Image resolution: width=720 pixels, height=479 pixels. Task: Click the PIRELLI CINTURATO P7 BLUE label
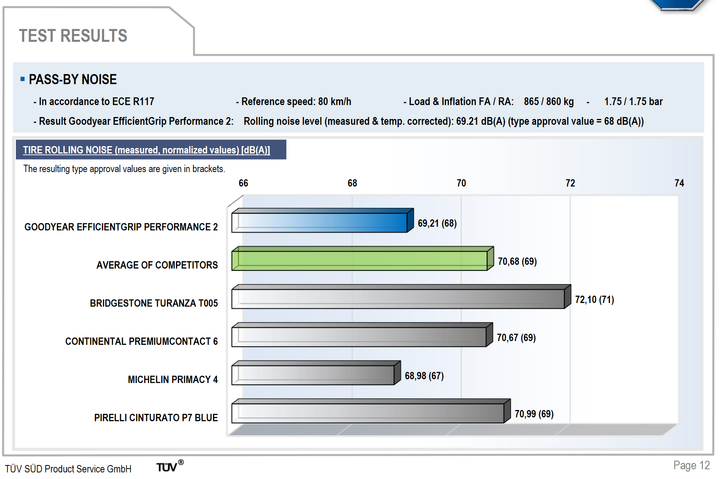(156, 417)
